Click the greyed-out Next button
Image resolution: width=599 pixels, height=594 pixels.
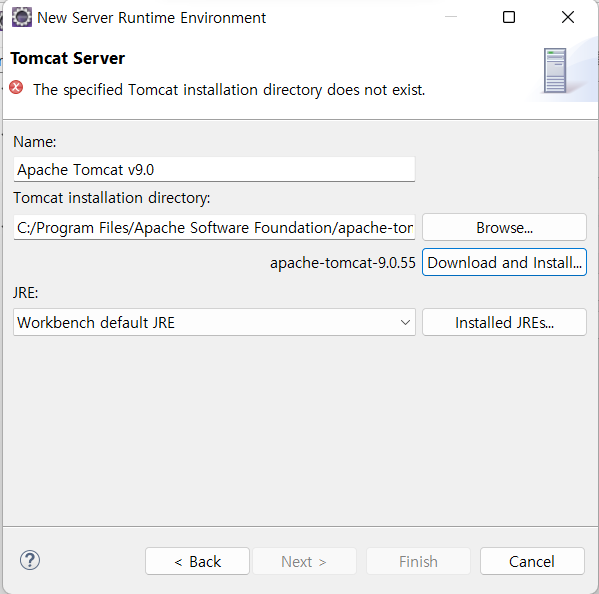coord(304,561)
